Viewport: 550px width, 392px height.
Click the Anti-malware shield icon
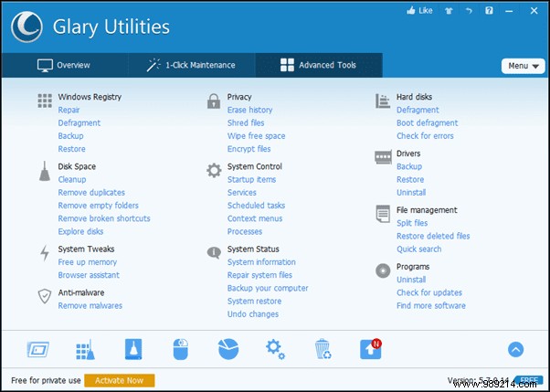[x=45, y=297]
